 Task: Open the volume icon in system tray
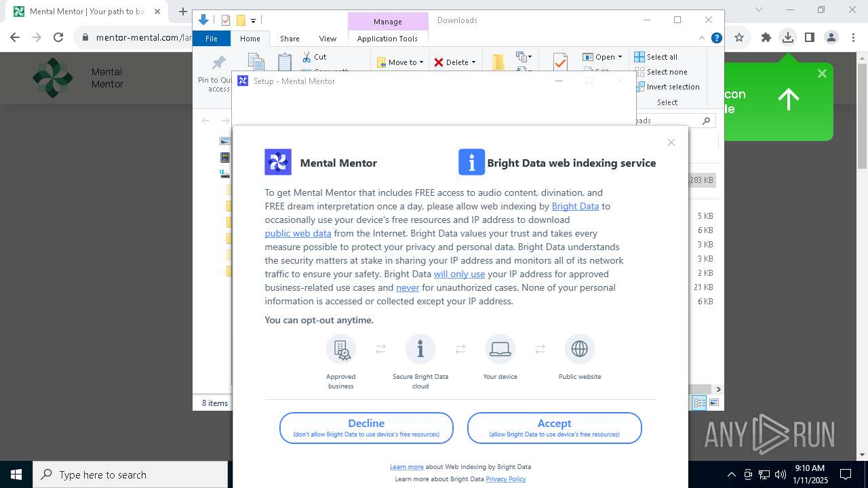[x=781, y=474]
